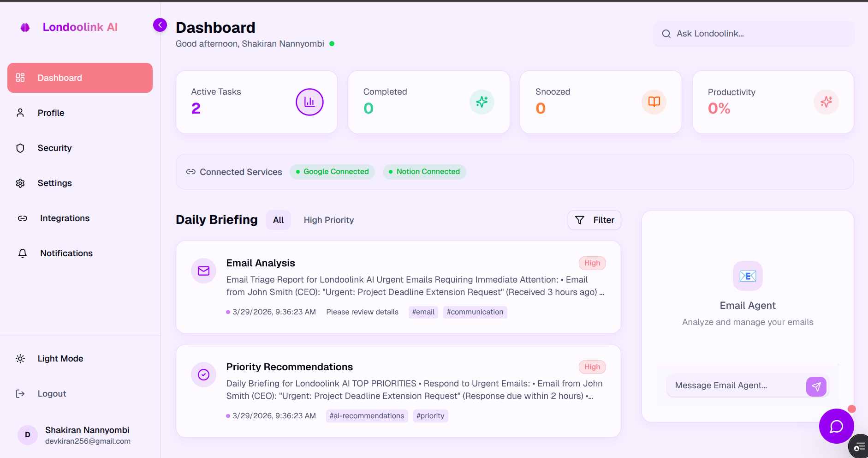Click the Active Tasks count 2
The height and width of the screenshot is (458, 868).
pyautogui.click(x=196, y=108)
